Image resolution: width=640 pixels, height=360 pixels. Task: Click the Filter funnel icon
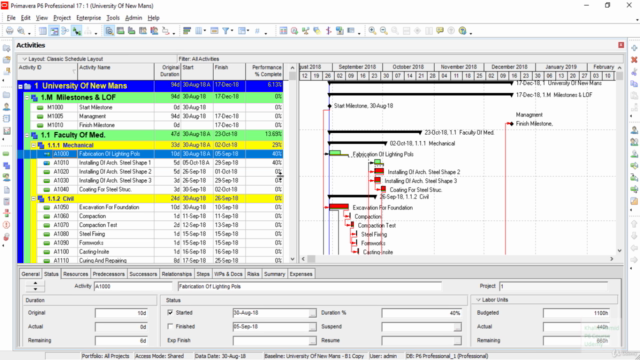[225, 31]
